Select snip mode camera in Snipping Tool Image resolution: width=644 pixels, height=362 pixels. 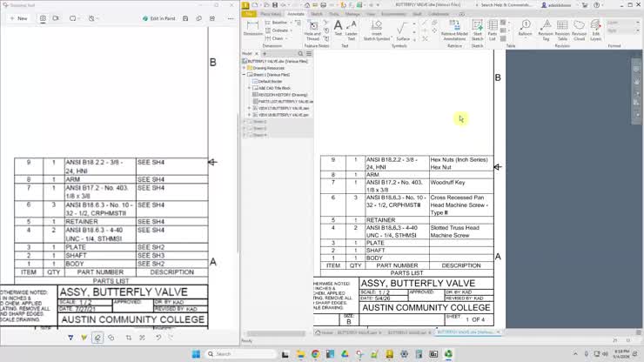tap(43, 18)
